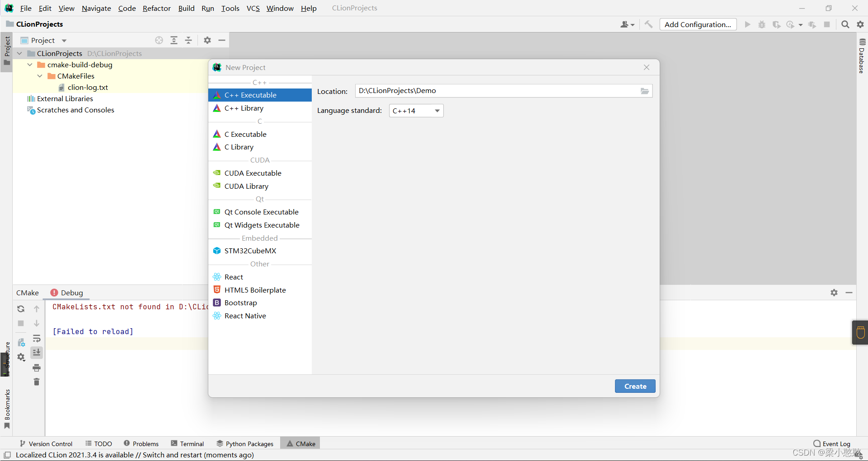
Task: Open the Problems tool window
Action: click(141, 443)
